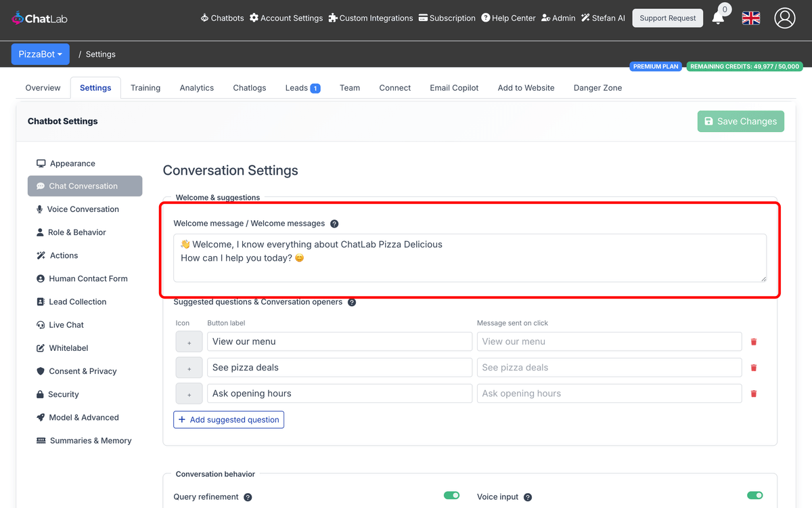The image size is (812, 508).
Task: Change language via UK flag
Action: point(751,18)
